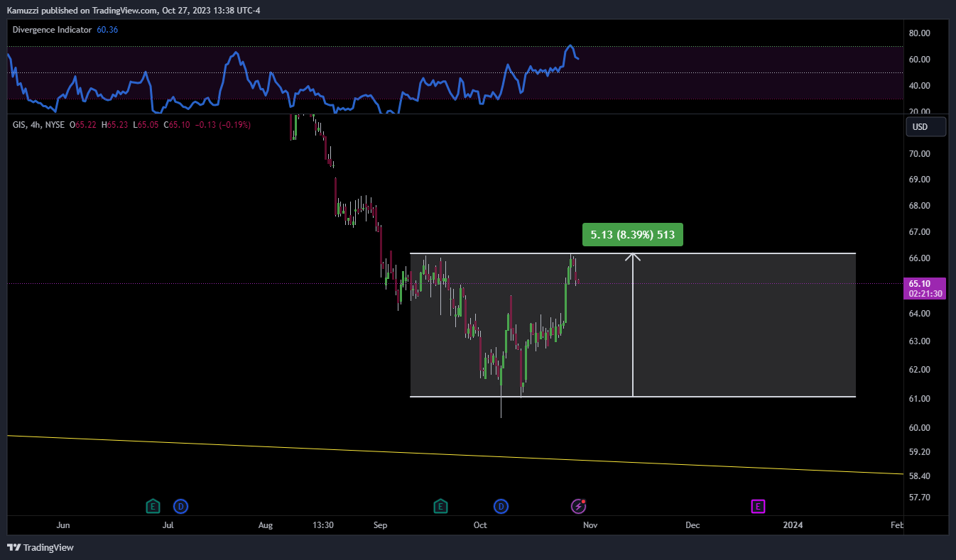Click the 62.00 price axis label

920,369
